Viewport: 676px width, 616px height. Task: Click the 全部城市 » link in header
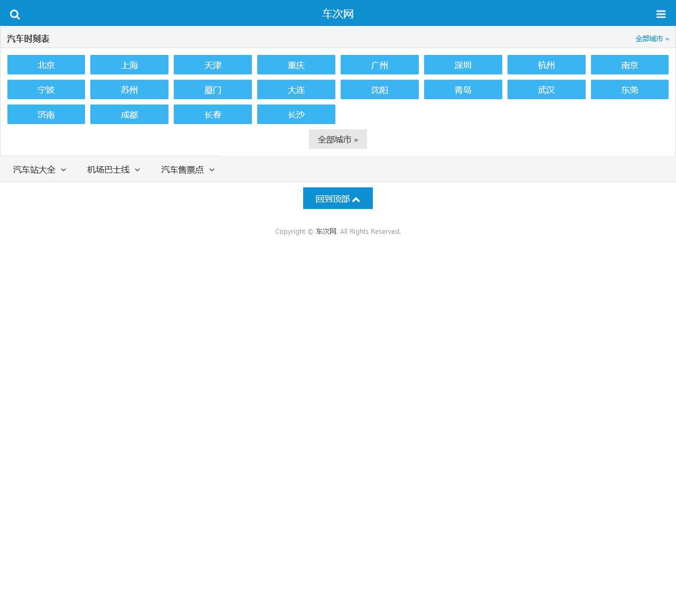(652, 39)
